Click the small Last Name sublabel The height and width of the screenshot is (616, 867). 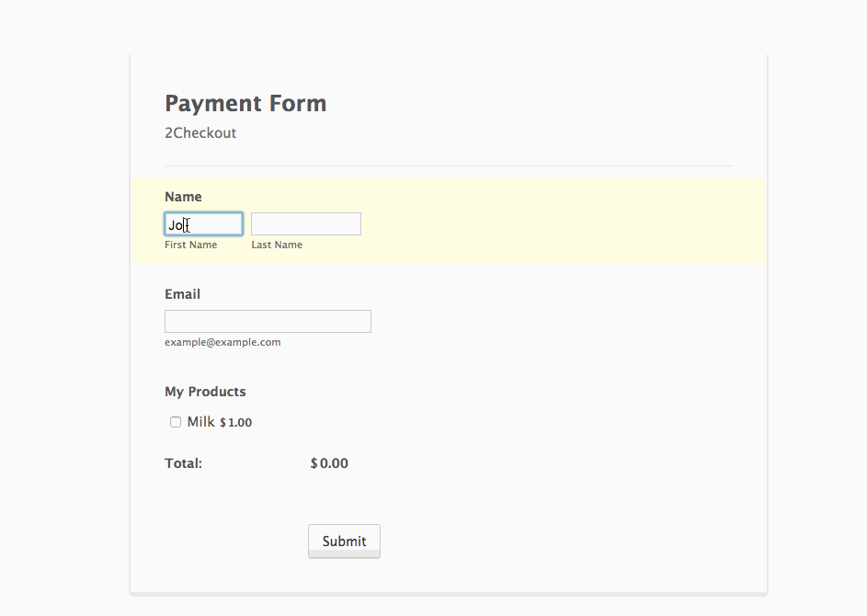[x=277, y=245]
